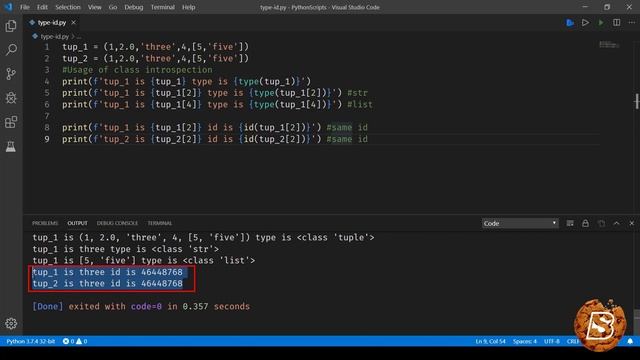Screen dimensions: 640x360
Task: Switch to the Terminal panel tab
Action: (x=160, y=223)
